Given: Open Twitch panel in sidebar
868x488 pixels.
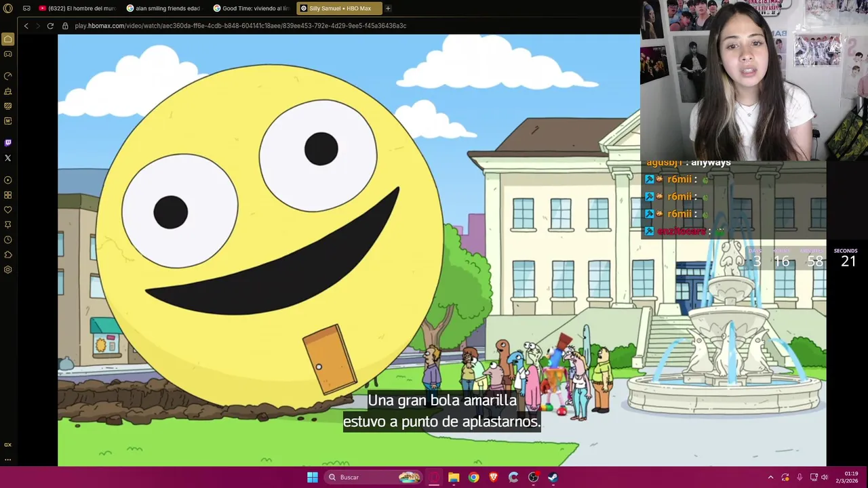Looking at the screenshot, I should tap(8, 143).
